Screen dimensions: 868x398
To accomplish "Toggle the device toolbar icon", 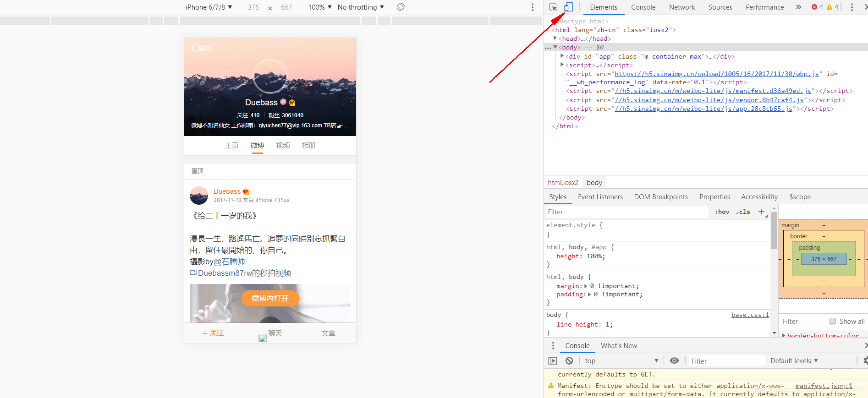I will [568, 7].
